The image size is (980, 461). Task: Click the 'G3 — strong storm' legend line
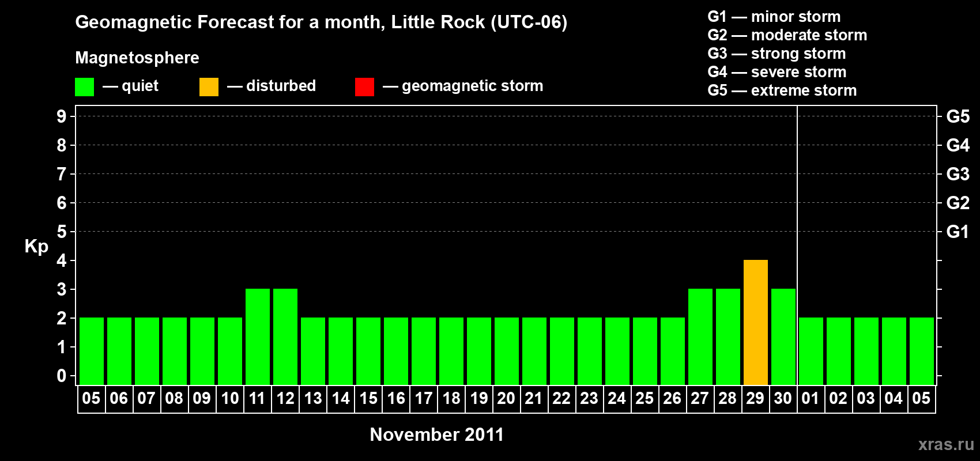point(777,54)
